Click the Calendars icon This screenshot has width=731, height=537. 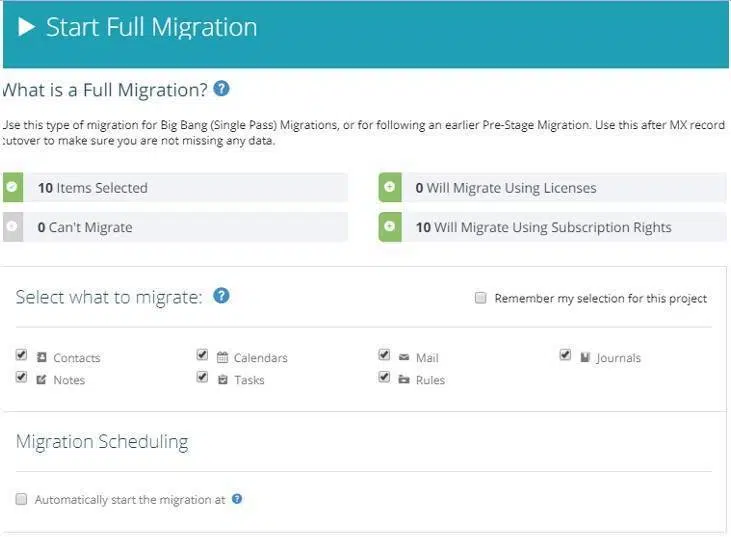coord(223,358)
